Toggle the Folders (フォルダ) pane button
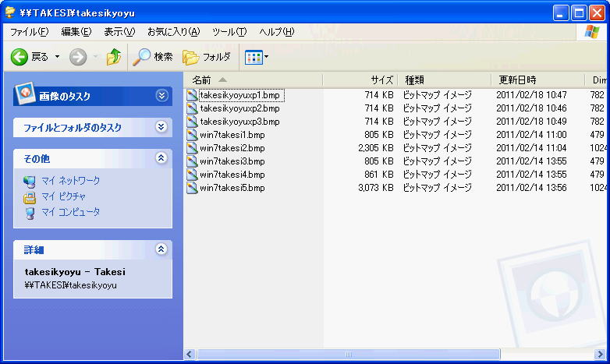Viewport: 610px width, 364px height. tap(207, 57)
